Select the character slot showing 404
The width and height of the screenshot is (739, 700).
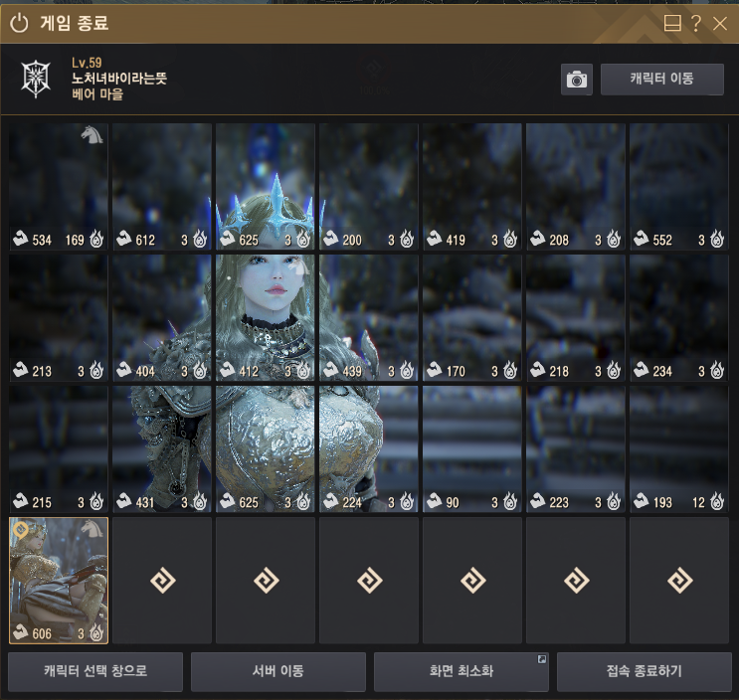[x=162, y=318]
